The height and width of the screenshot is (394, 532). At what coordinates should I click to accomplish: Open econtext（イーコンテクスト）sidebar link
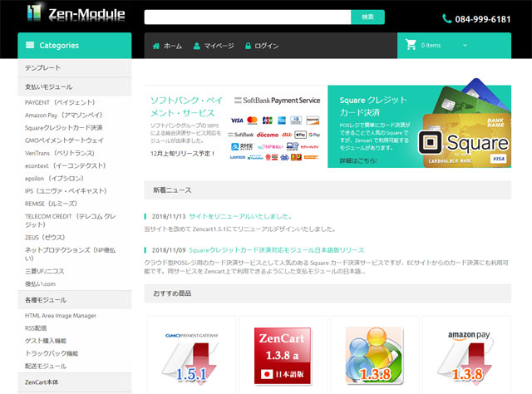pyautogui.click(x=66, y=165)
